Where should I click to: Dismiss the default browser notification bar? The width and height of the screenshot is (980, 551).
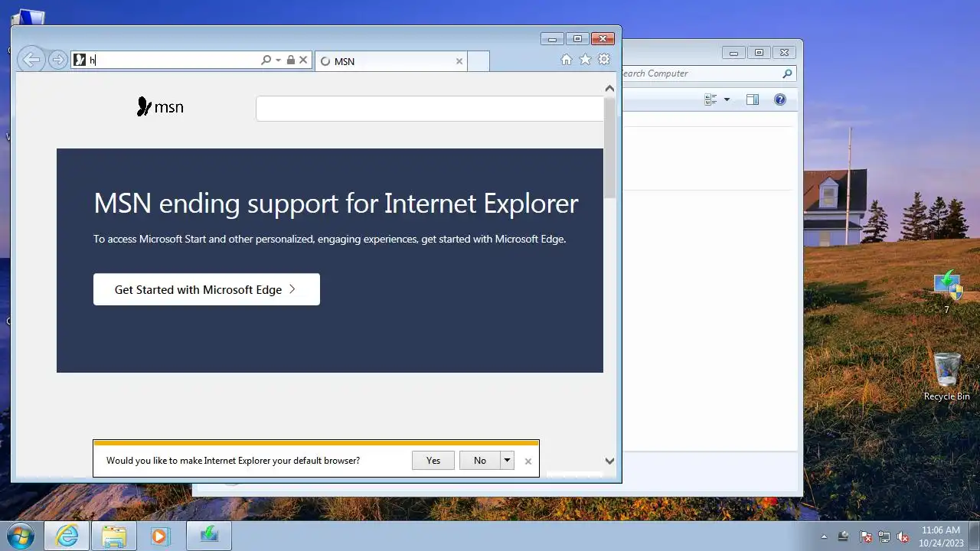point(528,461)
